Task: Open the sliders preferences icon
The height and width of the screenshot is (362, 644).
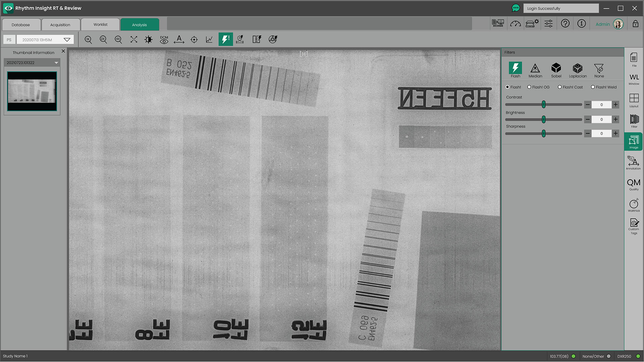Action: [x=549, y=23]
